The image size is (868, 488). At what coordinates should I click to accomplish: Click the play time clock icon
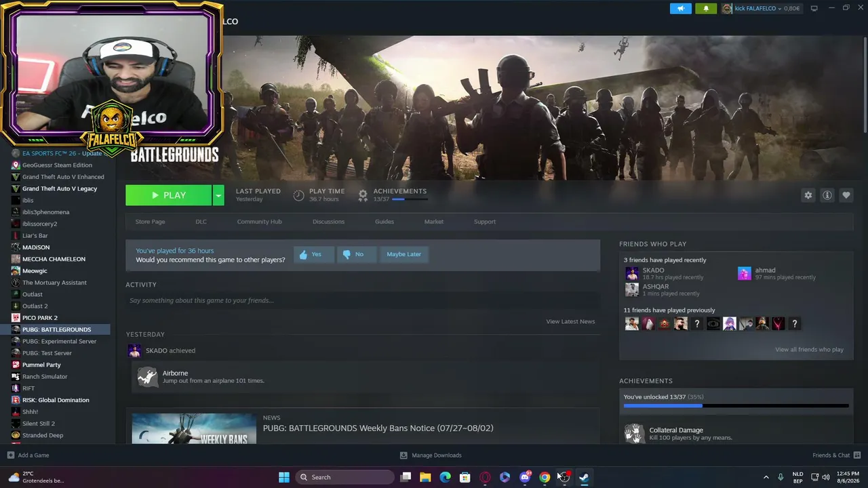[x=298, y=195]
